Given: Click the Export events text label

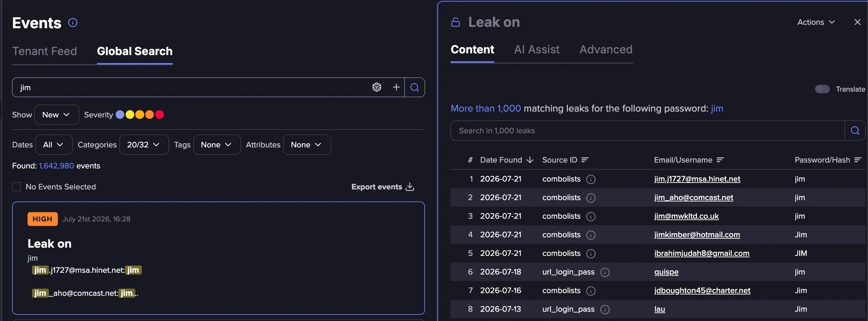Looking at the screenshot, I should 377,187.
